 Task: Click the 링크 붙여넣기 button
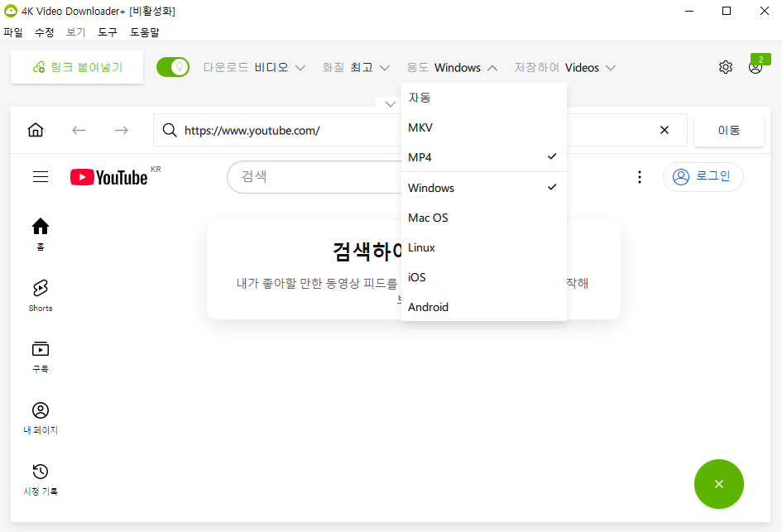(x=77, y=67)
